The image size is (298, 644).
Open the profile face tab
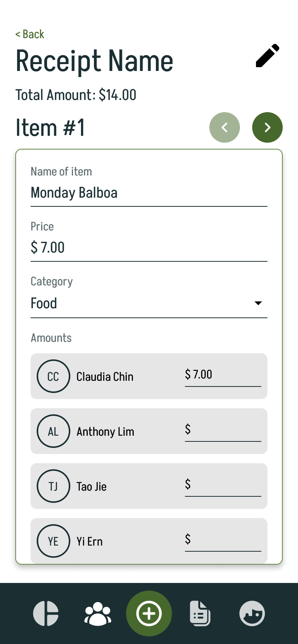pyautogui.click(x=252, y=613)
